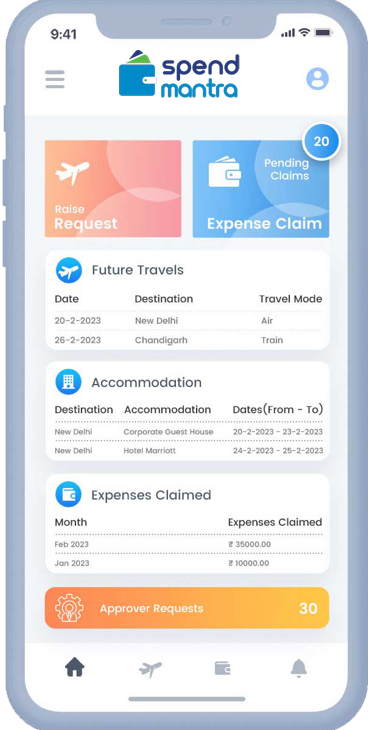Click the wallet icon on Expense Claim card
This screenshot has height=730, width=368.
[x=225, y=171]
